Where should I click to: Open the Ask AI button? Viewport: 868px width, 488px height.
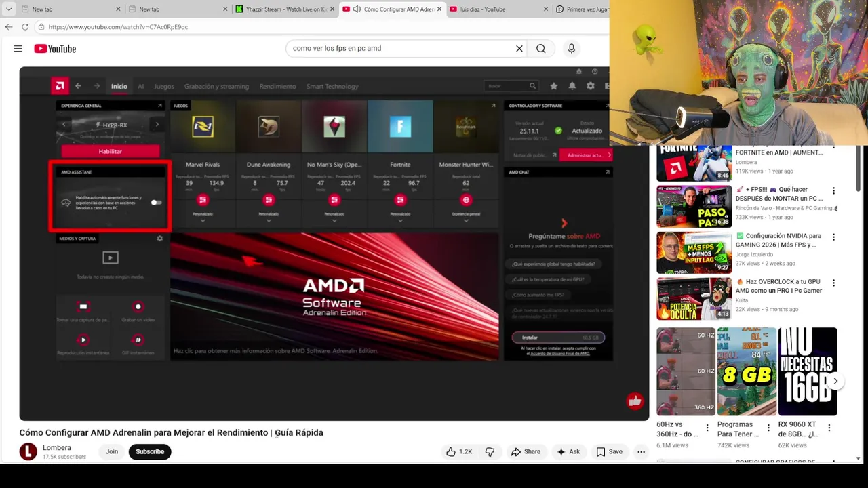point(568,452)
